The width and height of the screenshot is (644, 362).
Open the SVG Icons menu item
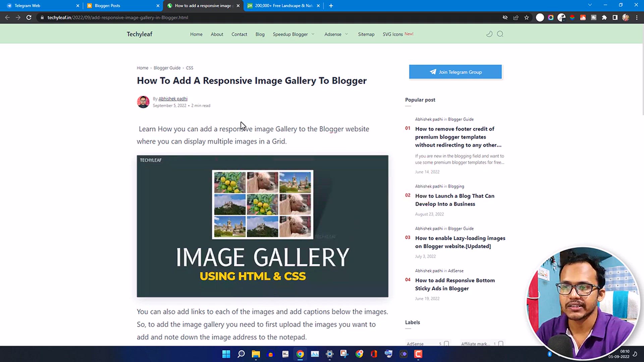pyautogui.click(x=398, y=34)
